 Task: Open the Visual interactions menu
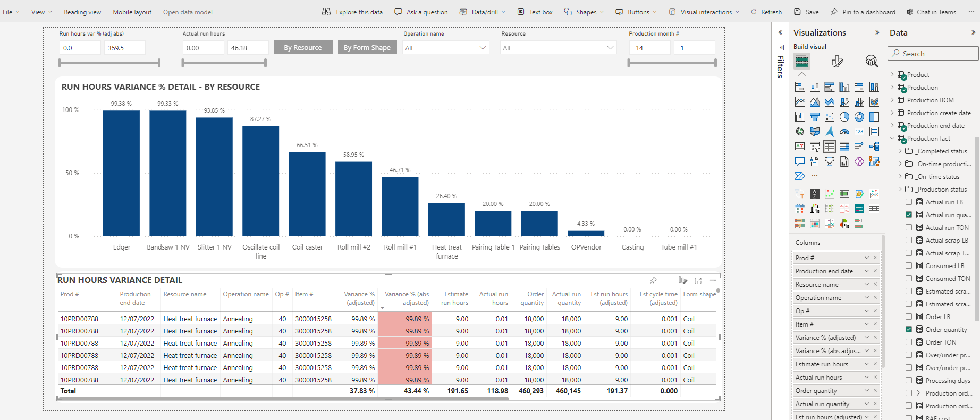705,12
